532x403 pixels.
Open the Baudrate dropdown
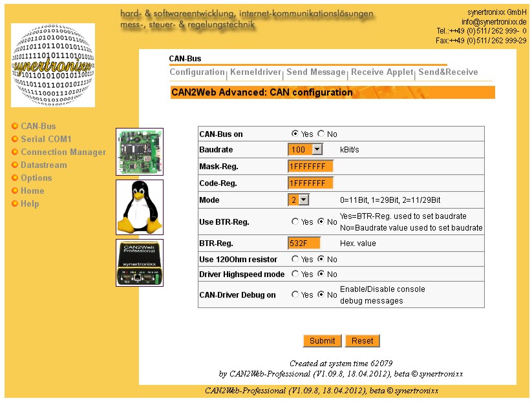point(317,149)
